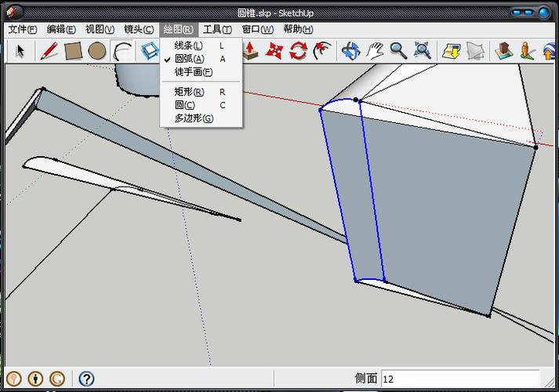Screen dimensions: 559x392
Task: Click the building model toolbar icon
Action: [x=504, y=51]
